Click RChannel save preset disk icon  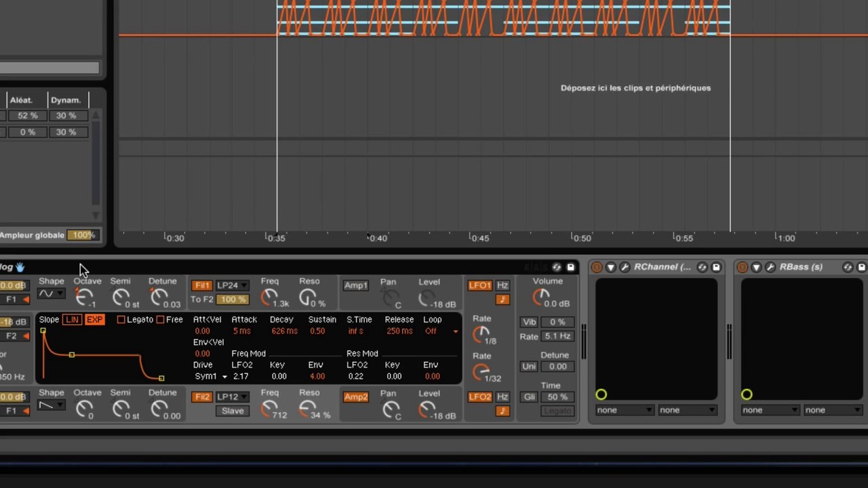[716, 268]
